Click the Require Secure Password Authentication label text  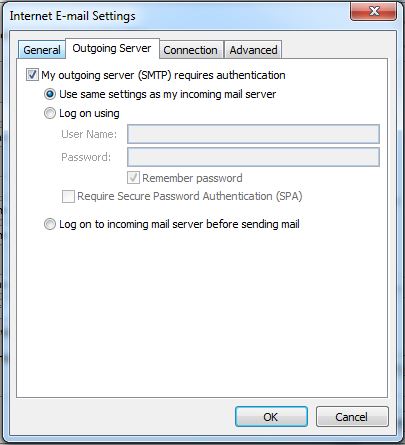coord(190,196)
